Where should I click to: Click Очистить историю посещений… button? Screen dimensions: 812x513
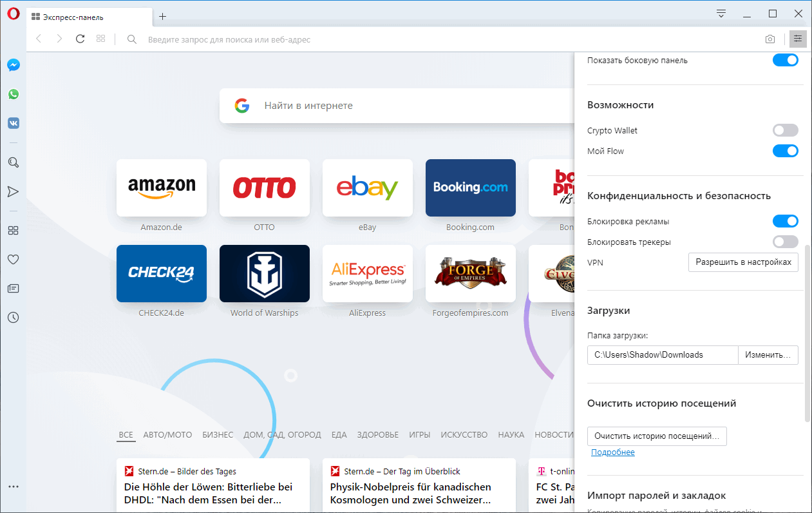(x=657, y=436)
